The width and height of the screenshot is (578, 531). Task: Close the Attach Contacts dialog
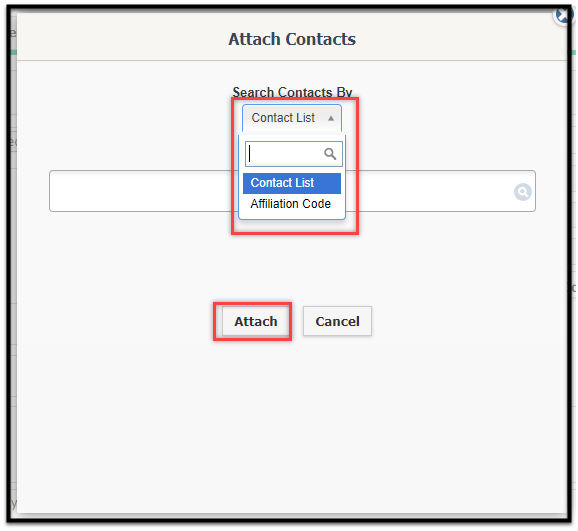tap(563, 15)
